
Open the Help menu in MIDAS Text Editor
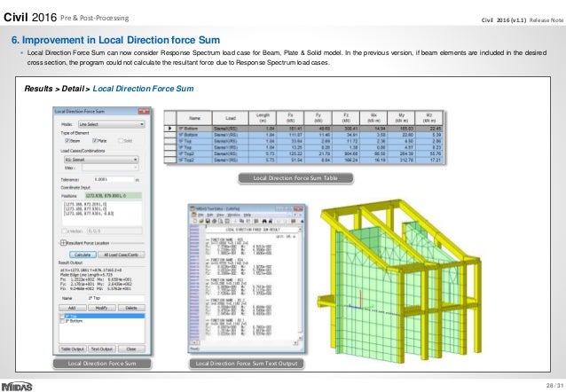click(x=248, y=215)
